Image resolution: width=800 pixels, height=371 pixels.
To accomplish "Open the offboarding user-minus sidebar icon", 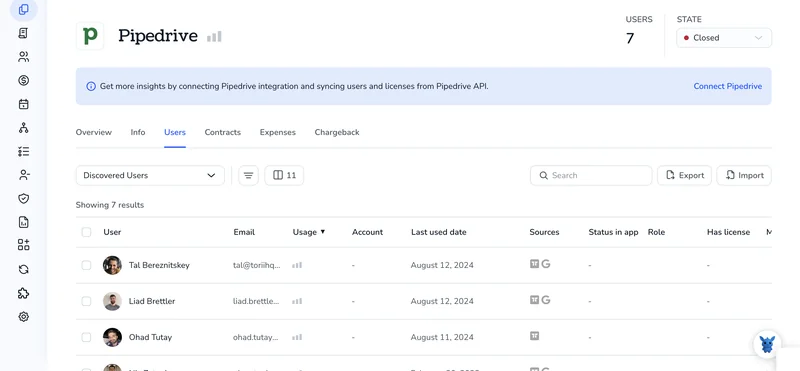I will coord(23,175).
